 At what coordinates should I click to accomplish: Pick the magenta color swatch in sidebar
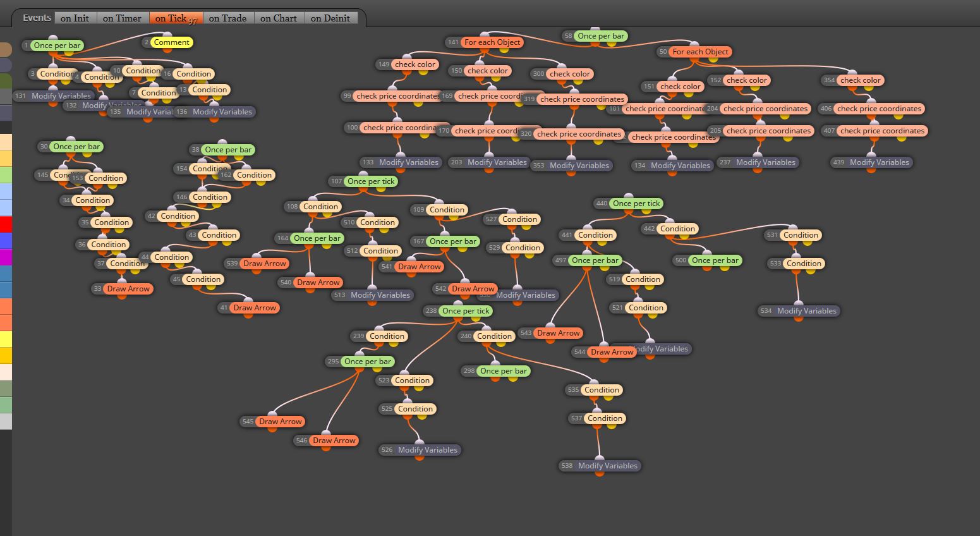click(6, 257)
